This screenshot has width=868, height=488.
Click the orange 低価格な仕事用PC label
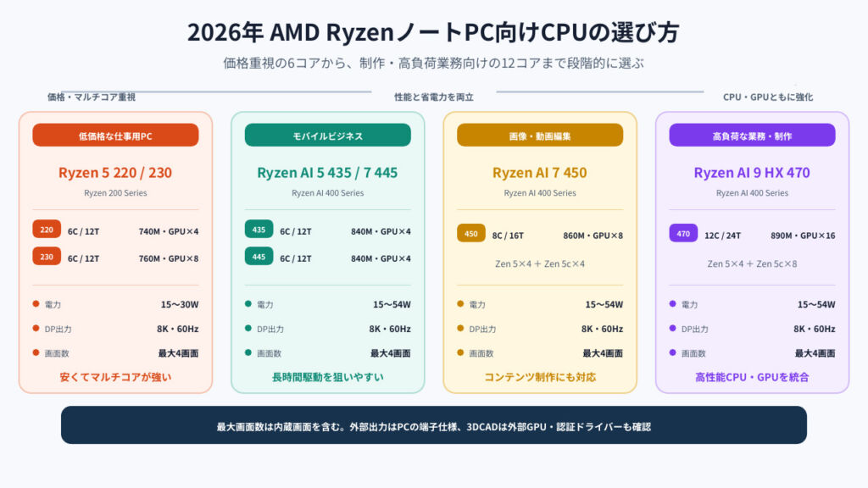[115, 136]
